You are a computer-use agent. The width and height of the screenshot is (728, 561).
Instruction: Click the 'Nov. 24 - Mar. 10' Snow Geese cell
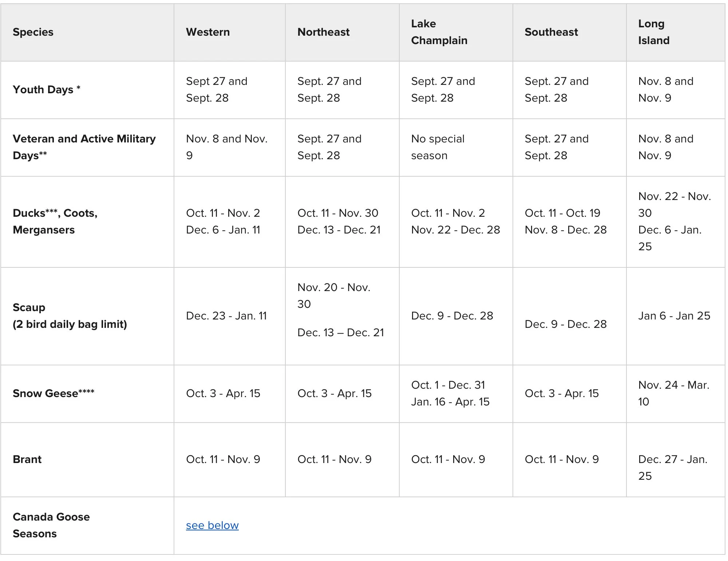tap(673, 393)
